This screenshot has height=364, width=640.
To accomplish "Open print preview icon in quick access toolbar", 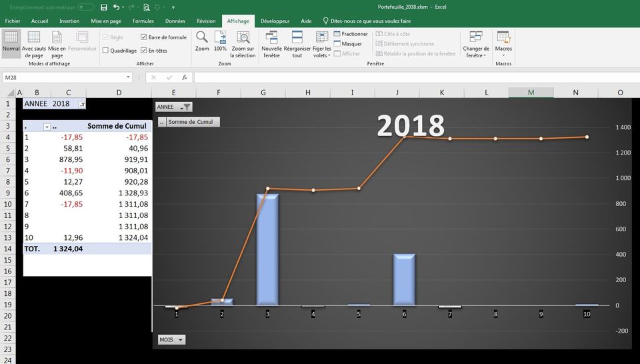I will point(146,7).
